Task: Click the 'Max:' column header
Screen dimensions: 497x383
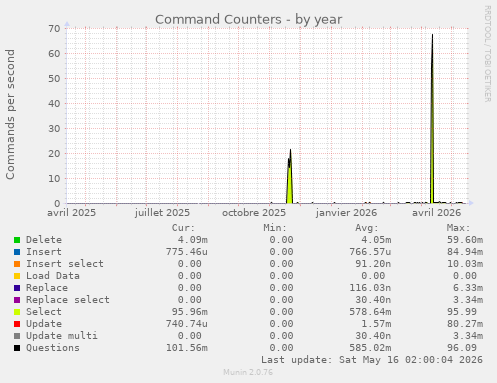Action: click(x=458, y=228)
